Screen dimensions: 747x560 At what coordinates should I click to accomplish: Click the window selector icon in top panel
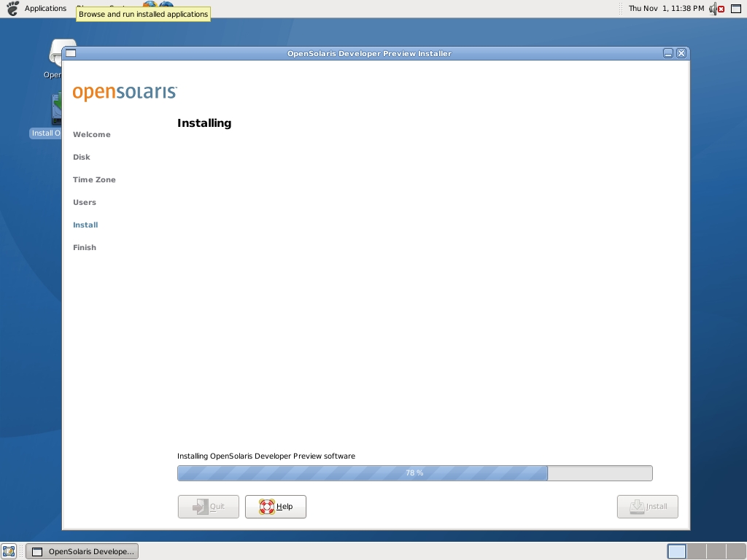tap(736, 9)
